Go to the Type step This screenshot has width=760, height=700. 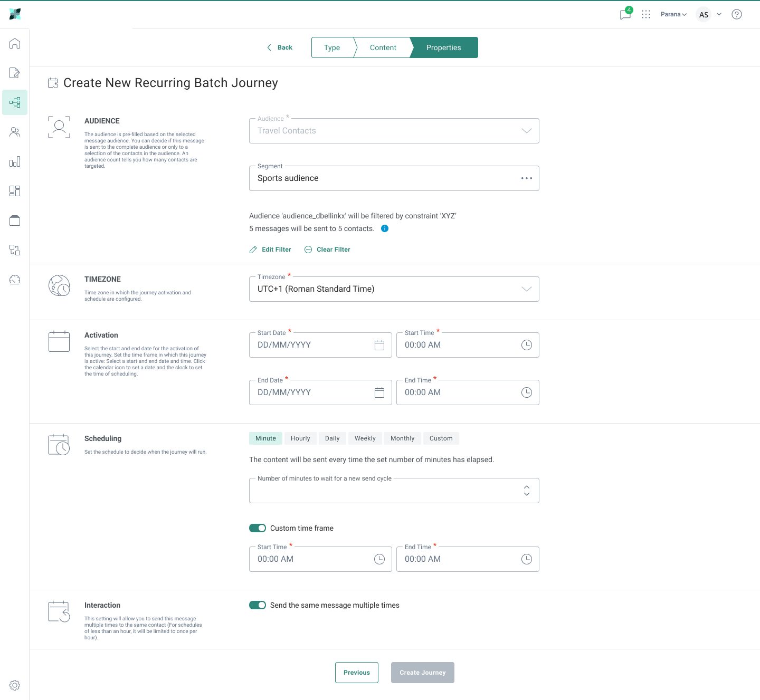[x=332, y=47]
